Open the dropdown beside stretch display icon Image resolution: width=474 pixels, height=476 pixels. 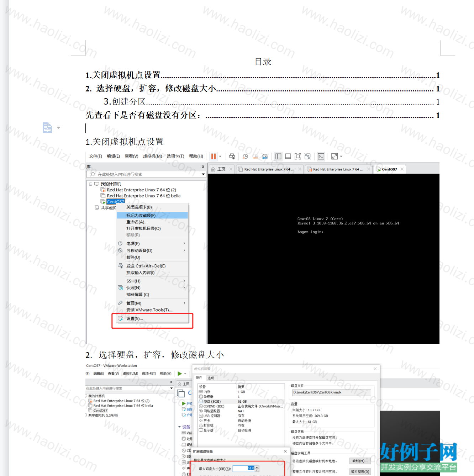(341, 156)
